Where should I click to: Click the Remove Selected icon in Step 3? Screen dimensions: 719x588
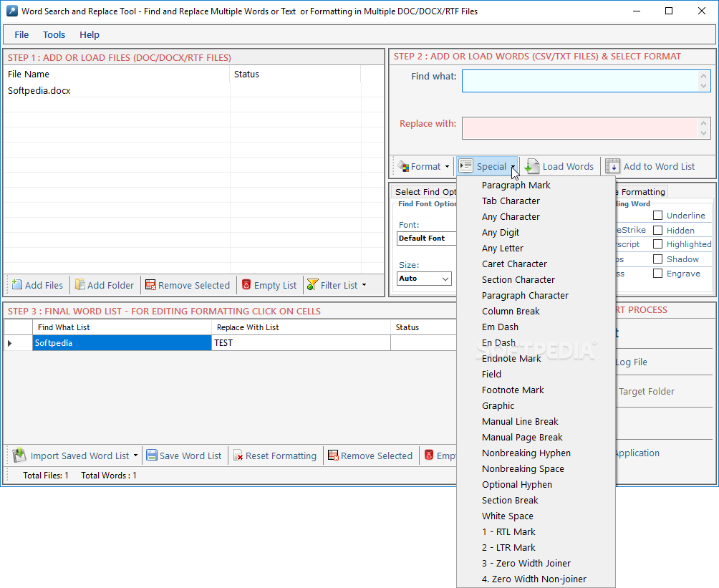[333, 456]
